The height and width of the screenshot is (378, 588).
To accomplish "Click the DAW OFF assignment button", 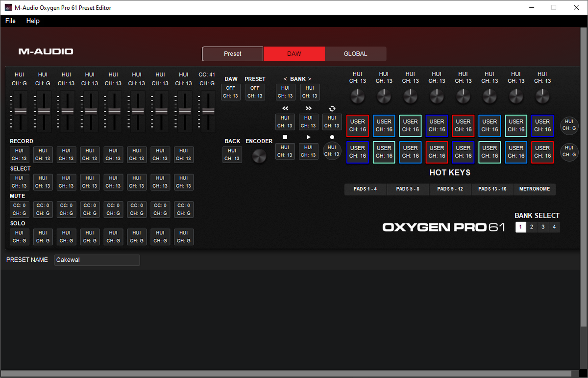I will (231, 92).
